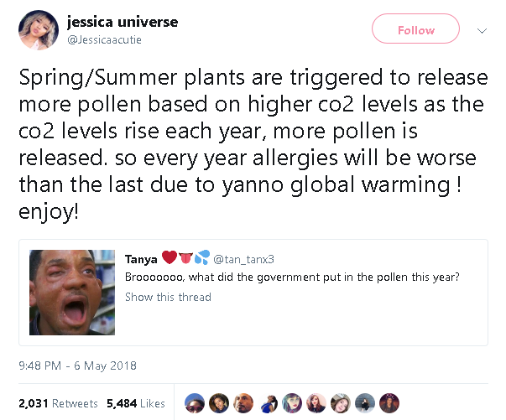Open the tweet options chevron dropdown
The width and height of the screenshot is (506, 420).
pyautogui.click(x=482, y=31)
